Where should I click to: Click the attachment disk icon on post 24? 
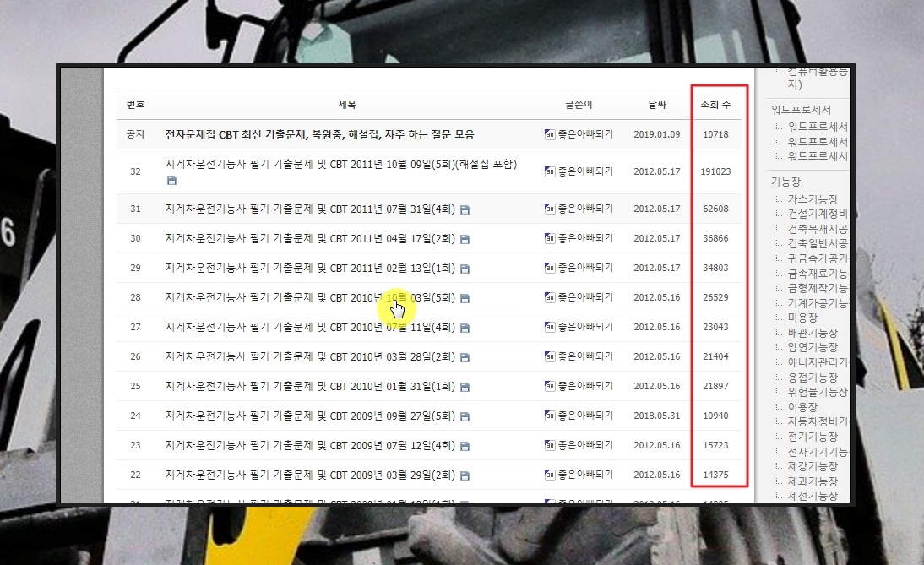465,416
